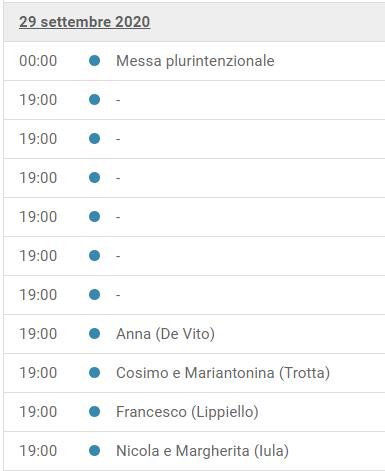
Task: Click blue dot of row above Anna (De Vito)
Action: (95, 295)
